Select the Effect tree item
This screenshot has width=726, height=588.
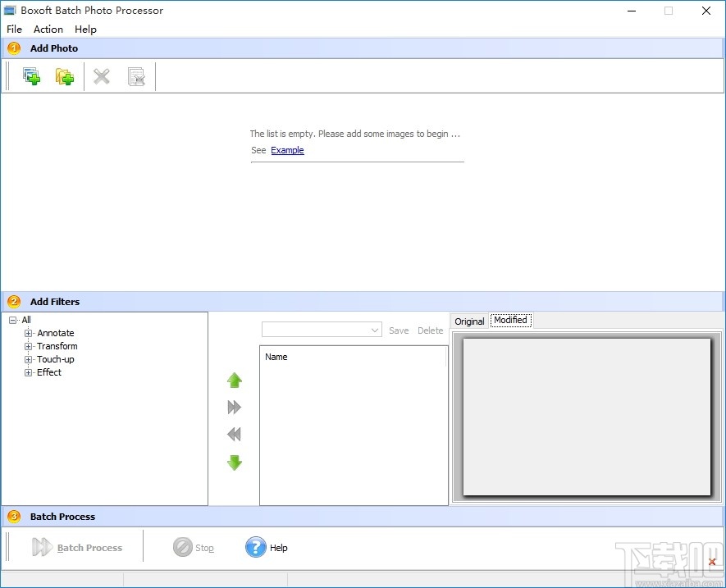[49, 372]
